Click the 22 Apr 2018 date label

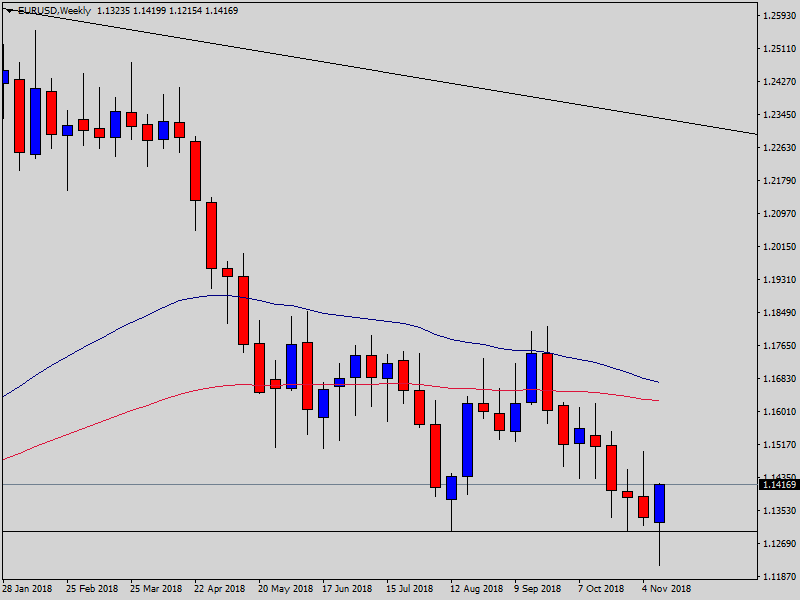pos(220,589)
